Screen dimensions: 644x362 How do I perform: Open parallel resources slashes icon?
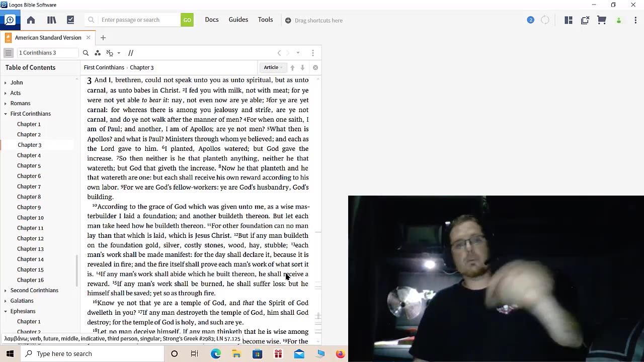pos(130,53)
